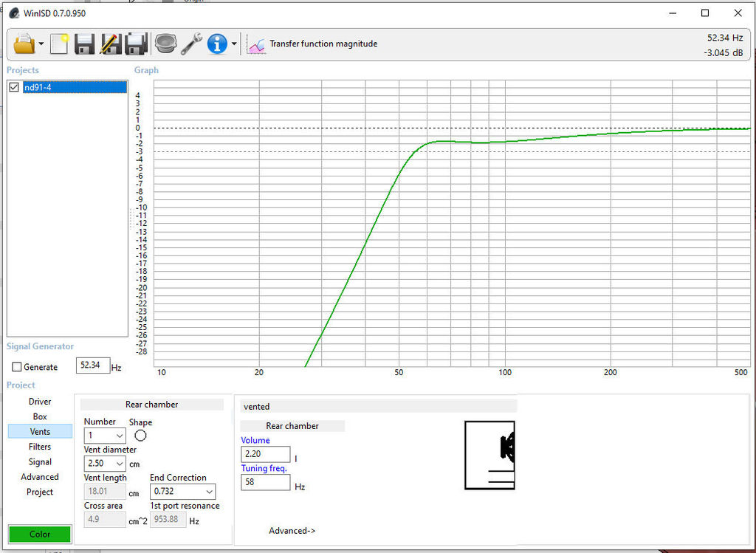
Task: Click the Rear chamber Volume field
Action: 265,454
